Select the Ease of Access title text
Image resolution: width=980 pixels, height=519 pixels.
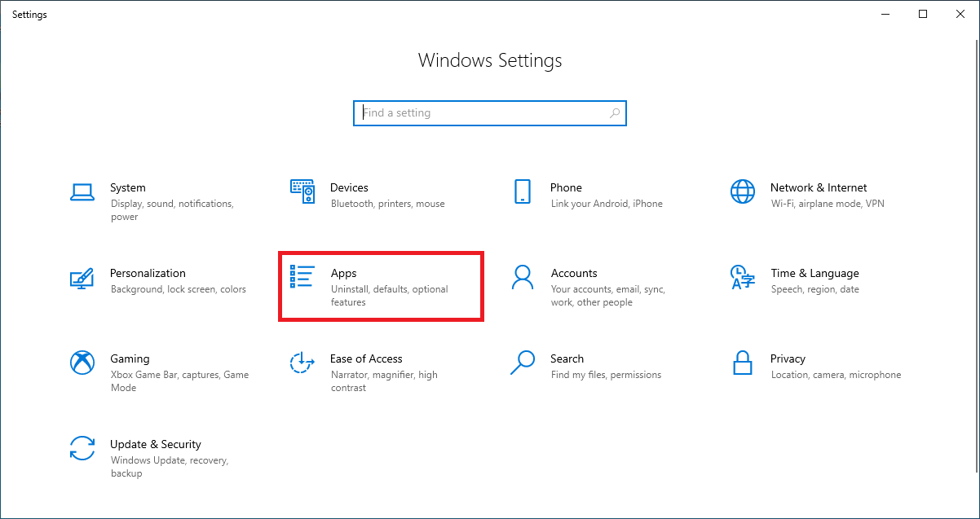tap(366, 358)
